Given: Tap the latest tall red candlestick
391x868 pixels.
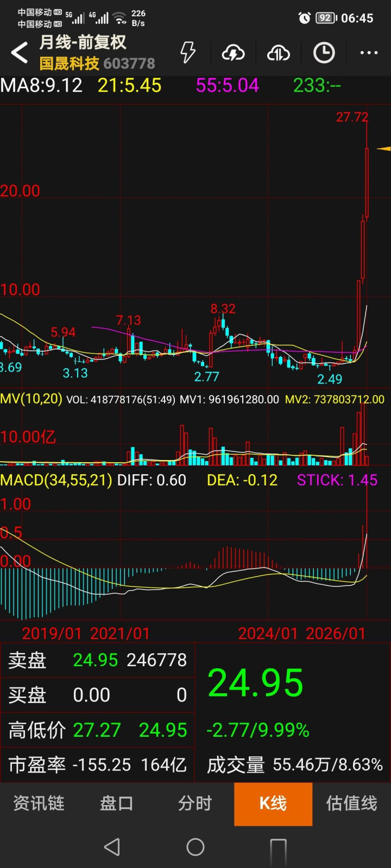Looking at the screenshot, I should pyautogui.click(x=367, y=183).
